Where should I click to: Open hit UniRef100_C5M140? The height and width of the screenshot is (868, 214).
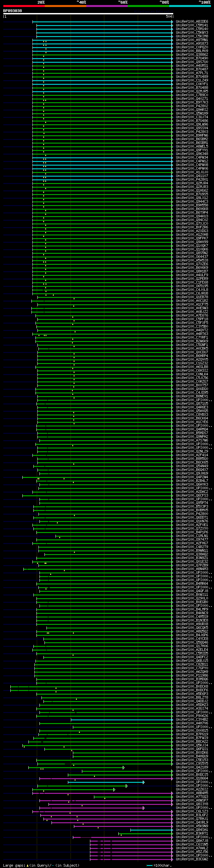[192, 29]
